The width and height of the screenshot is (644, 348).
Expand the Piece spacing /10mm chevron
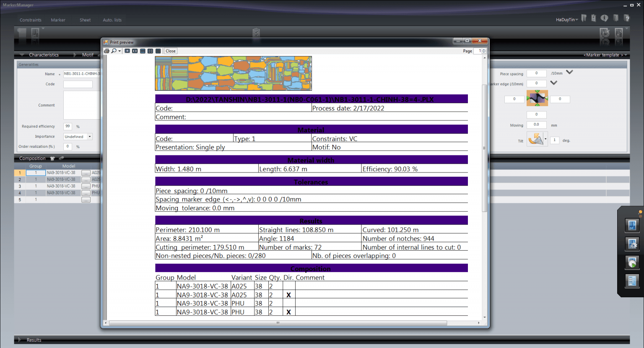coord(569,72)
